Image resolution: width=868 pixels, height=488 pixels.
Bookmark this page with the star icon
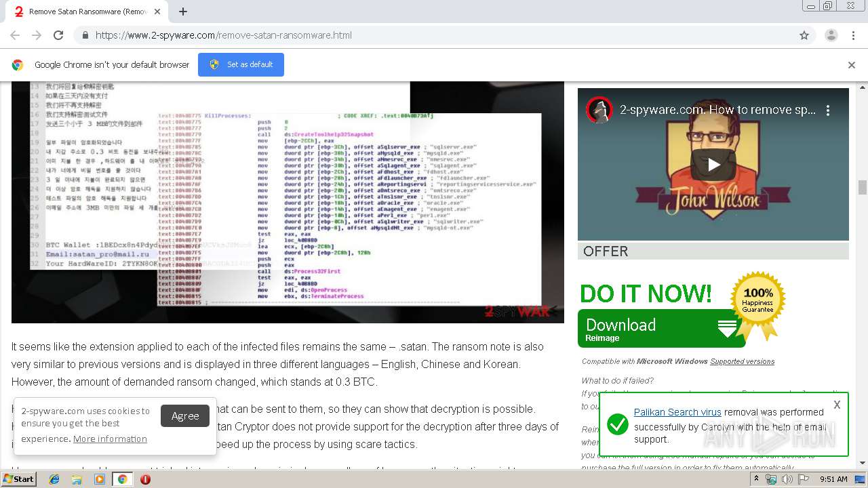(804, 35)
